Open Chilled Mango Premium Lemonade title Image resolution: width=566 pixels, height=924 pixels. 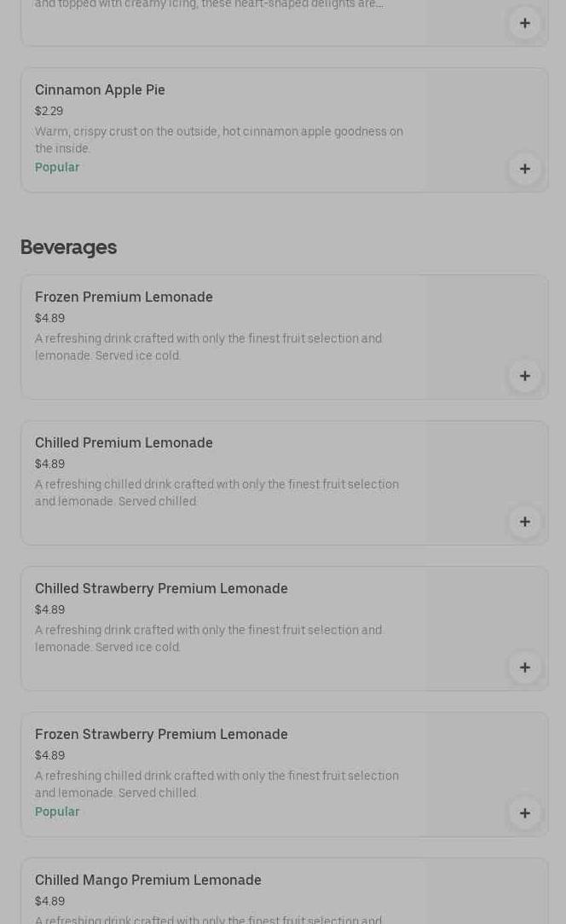tap(147, 880)
